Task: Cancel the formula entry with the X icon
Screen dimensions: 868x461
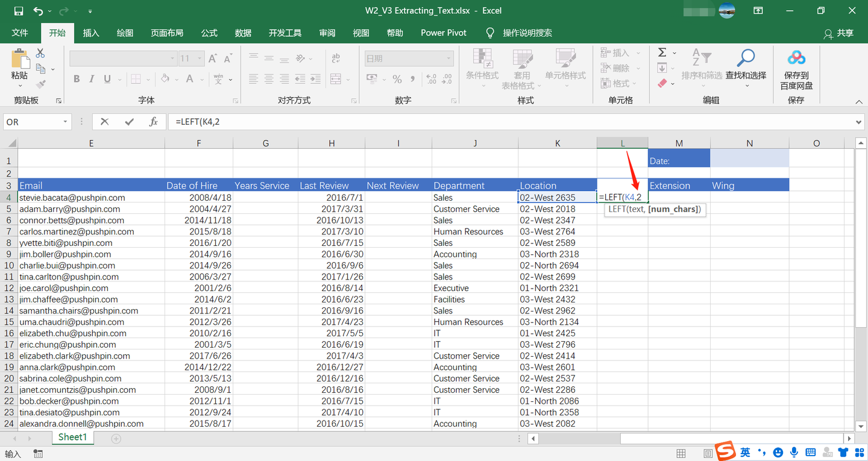Action: (105, 122)
